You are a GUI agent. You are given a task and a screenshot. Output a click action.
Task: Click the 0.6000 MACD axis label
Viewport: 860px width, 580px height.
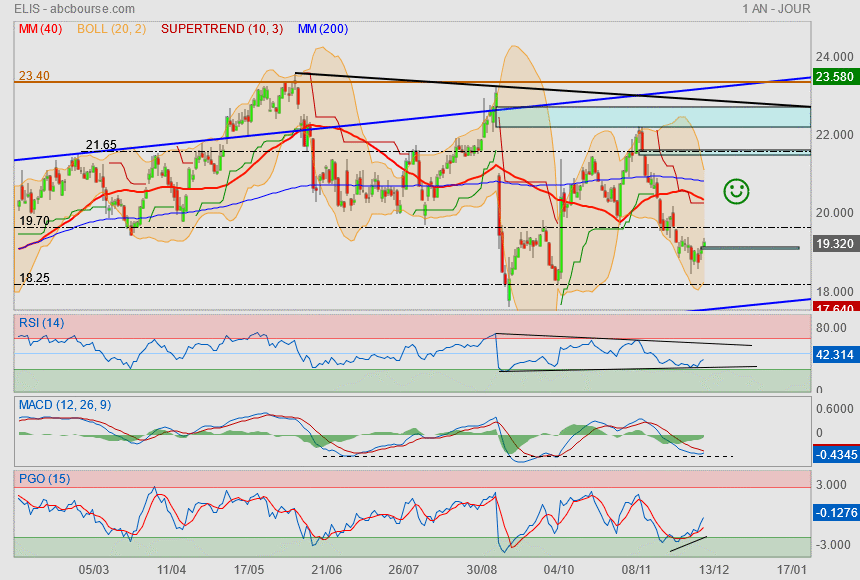(x=834, y=409)
